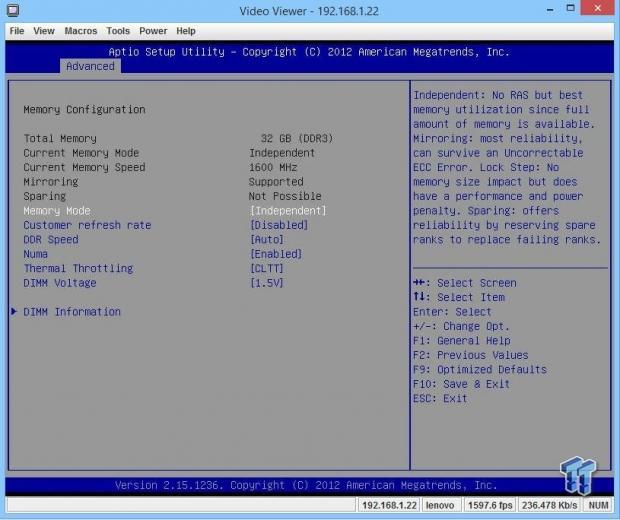
Task: Click the 236.478 Kb/s status field
Action: [x=549, y=505]
